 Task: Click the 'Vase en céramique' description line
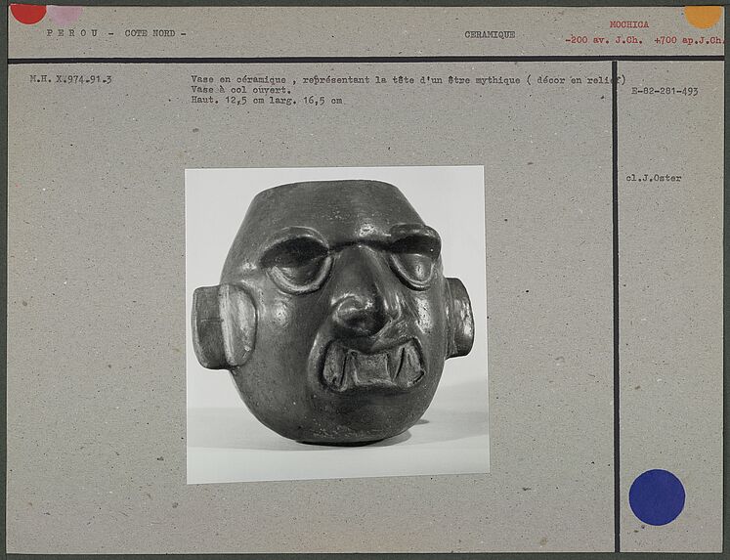[x=408, y=79]
